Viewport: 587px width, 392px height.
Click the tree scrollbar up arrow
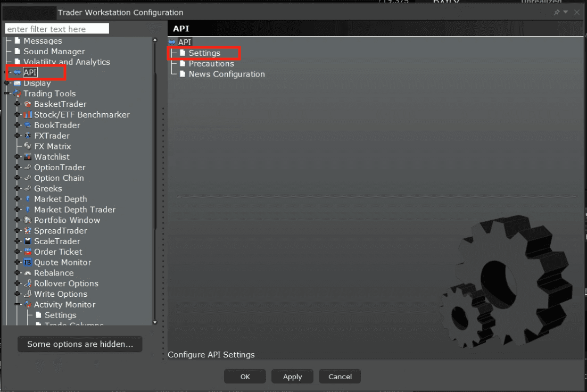(155, 40)
